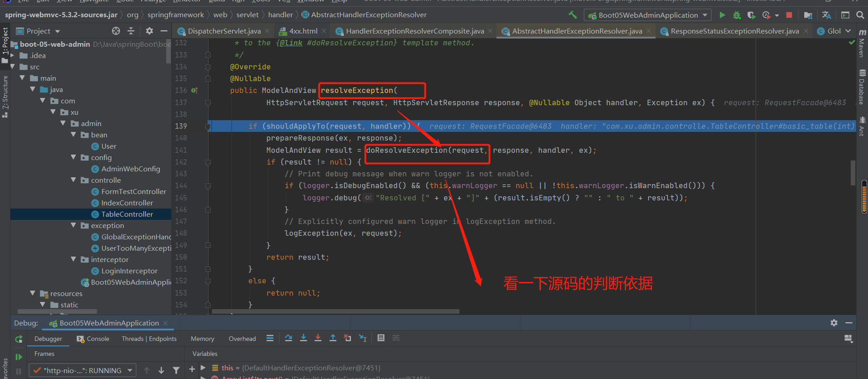The image size is (868, 379).
Task: Click the Build project hammer icon
Action: (x=573, y=15)
